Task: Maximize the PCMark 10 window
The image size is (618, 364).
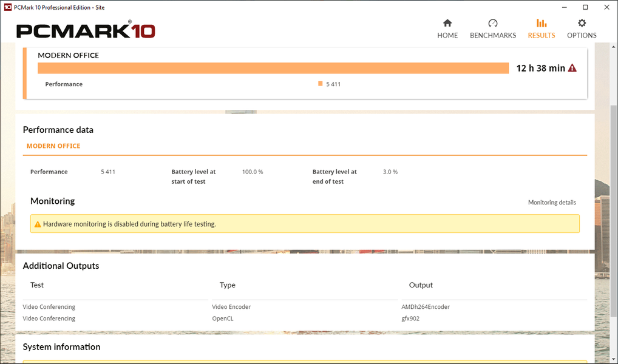Action: [x=585, y=7]
